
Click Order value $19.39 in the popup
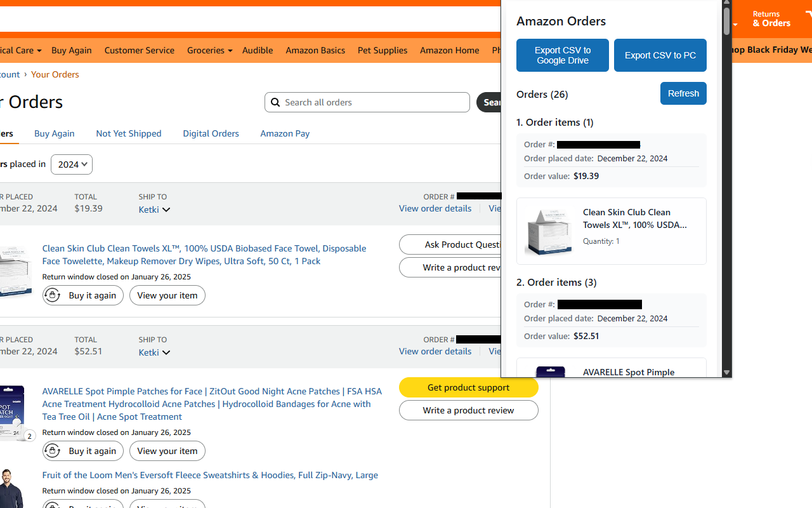point(561,176)
